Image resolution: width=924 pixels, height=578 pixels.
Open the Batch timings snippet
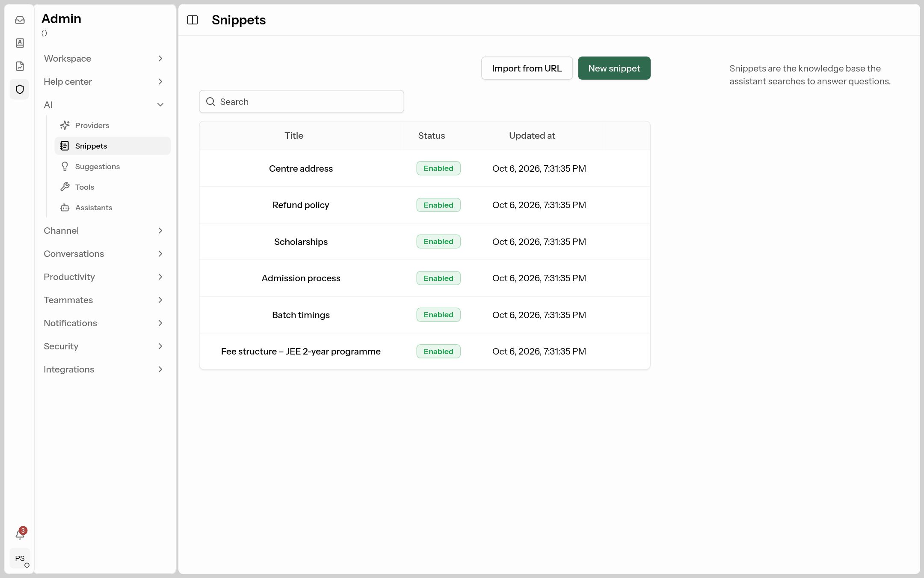point(301,315)
